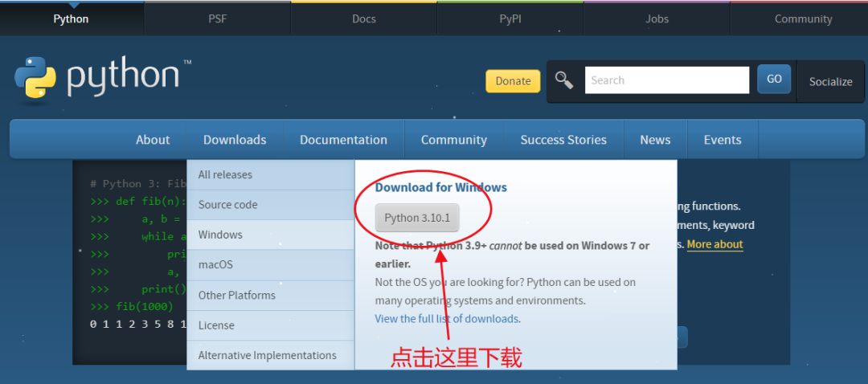The width and height of the screenshot is (868, 384).
Task: Open the News navigation menu
Action: coord(656,140)
